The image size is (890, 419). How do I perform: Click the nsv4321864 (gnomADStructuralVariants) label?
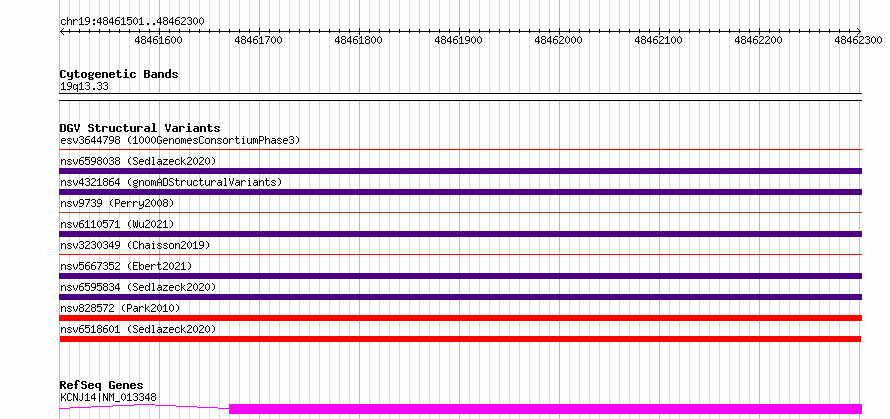coord(171,182)
